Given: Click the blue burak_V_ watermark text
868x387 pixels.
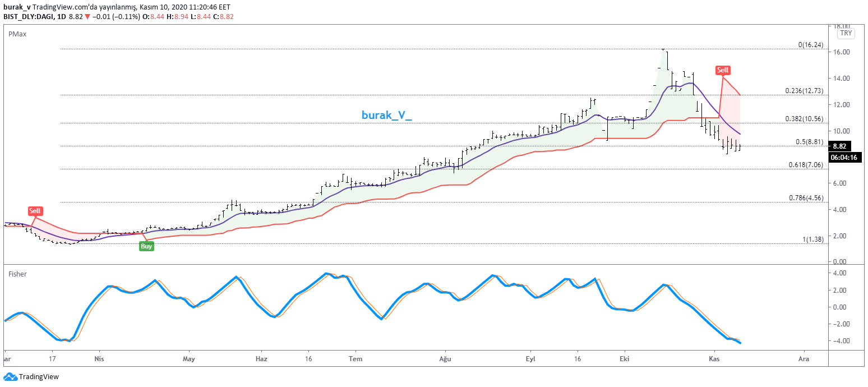Looking at the screenshot, I should tap(386, 116).
